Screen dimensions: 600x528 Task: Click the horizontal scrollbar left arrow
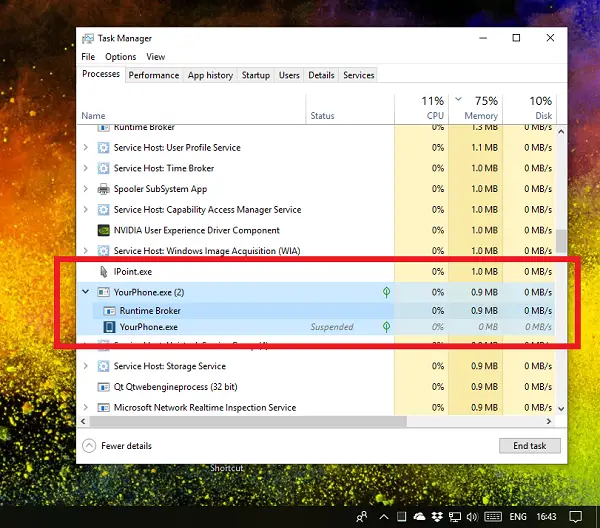click(x=83, y=421)
